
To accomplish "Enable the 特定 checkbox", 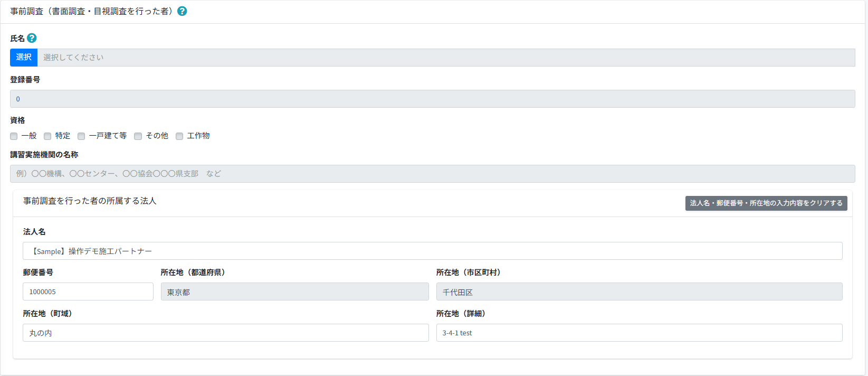I will click(47, 136).
